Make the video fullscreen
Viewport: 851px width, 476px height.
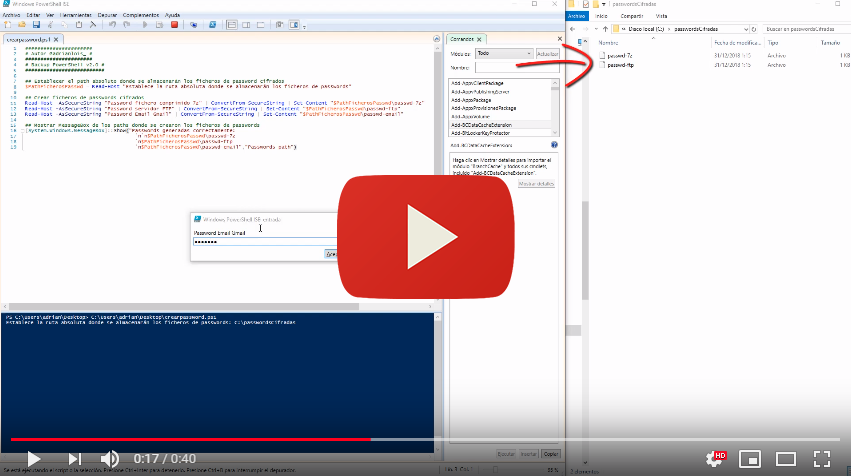[822, 459]
